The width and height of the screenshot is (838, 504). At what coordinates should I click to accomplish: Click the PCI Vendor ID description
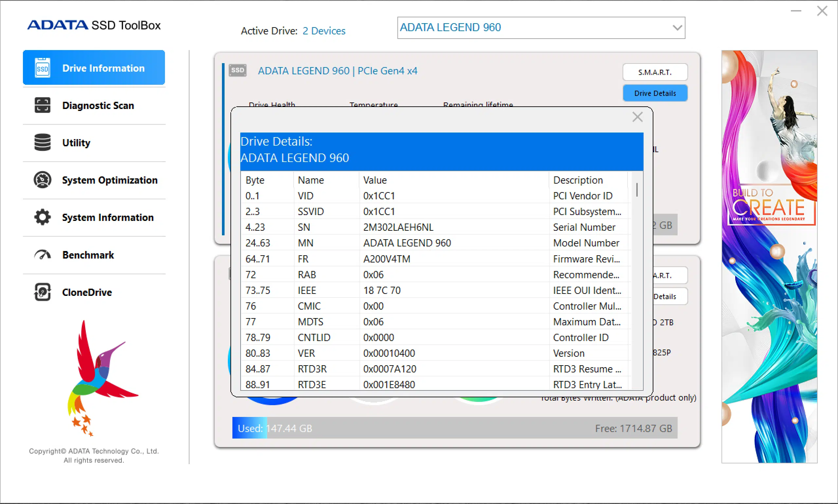(x=583, y=196)
